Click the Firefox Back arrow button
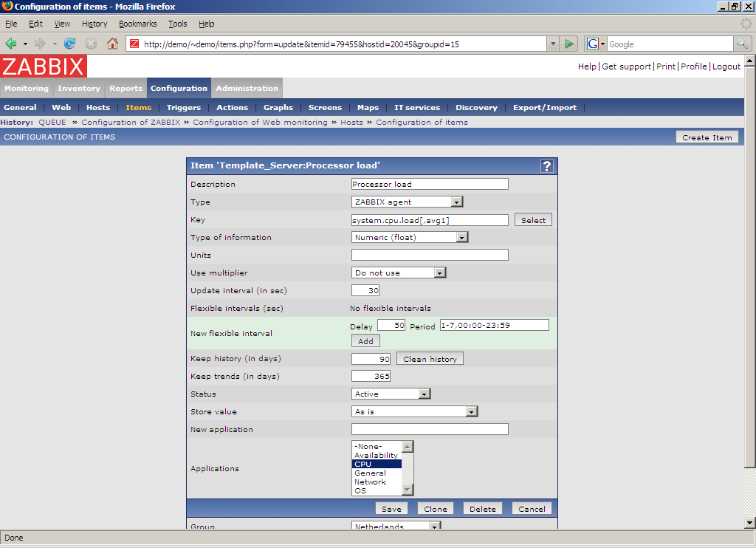 tap(10, 44)
